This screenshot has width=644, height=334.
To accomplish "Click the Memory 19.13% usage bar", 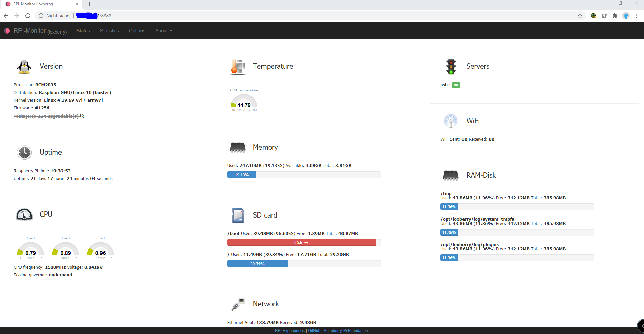I will tap(304, 175).
